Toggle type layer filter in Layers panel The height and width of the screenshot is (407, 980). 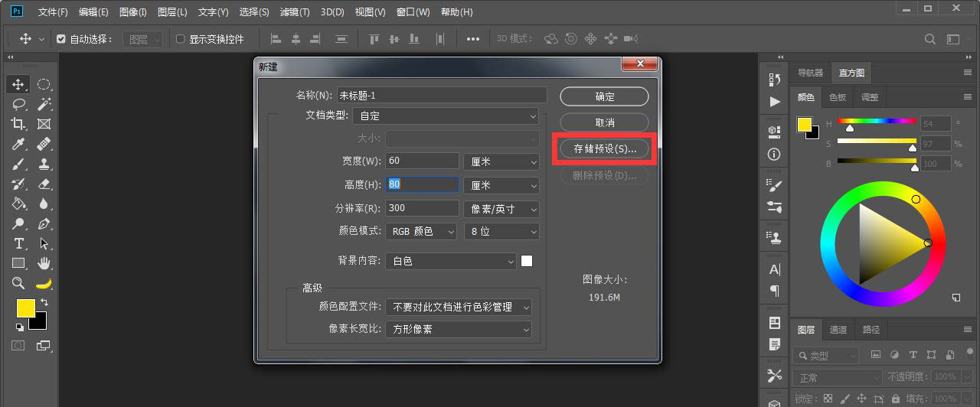(913, 355)
